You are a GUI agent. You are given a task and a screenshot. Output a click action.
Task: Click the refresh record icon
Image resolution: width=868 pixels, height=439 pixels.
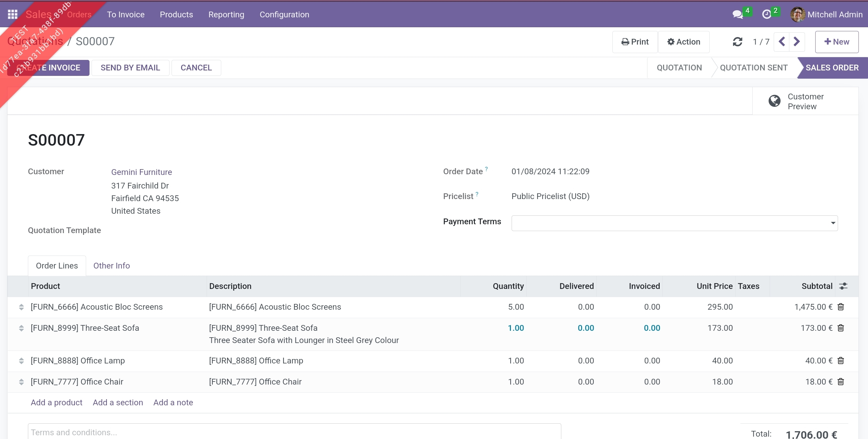737,42
